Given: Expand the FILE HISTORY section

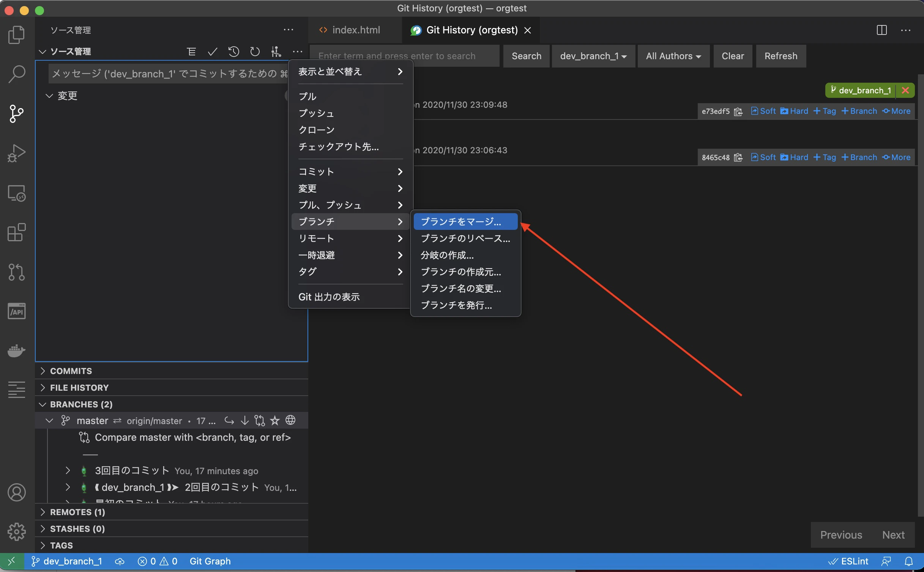Looking at the screenshot, I should pyautogui.click(x=171, y=388).
